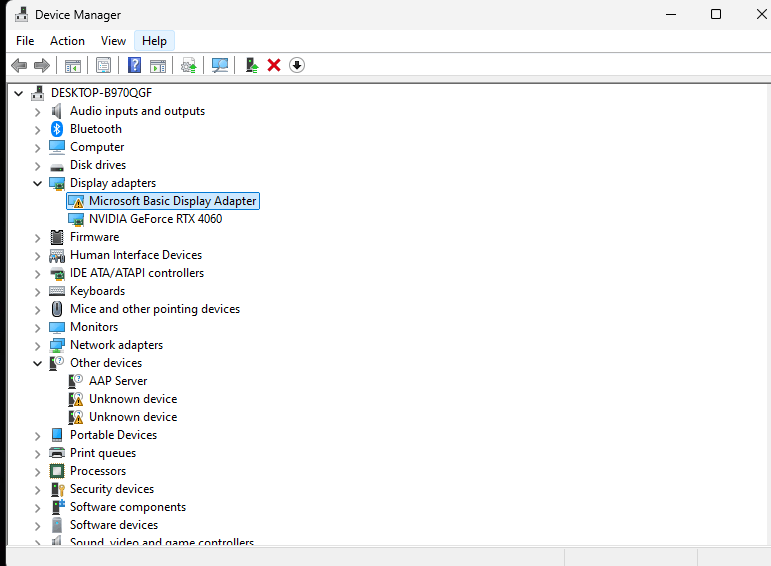This screenshot has width=771, height=566.
Task: Click the Firmware chip icon
Action: [57, 237]
